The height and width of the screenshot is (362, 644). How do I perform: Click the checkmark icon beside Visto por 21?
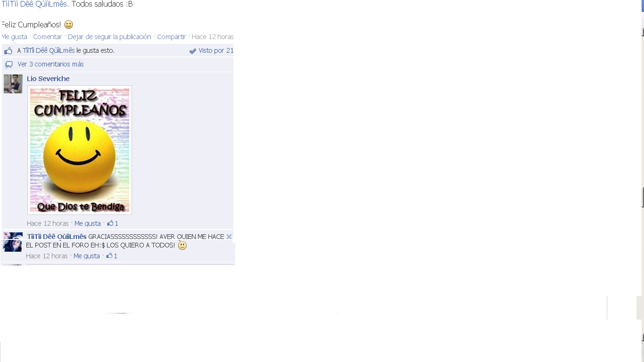point(193,51)
